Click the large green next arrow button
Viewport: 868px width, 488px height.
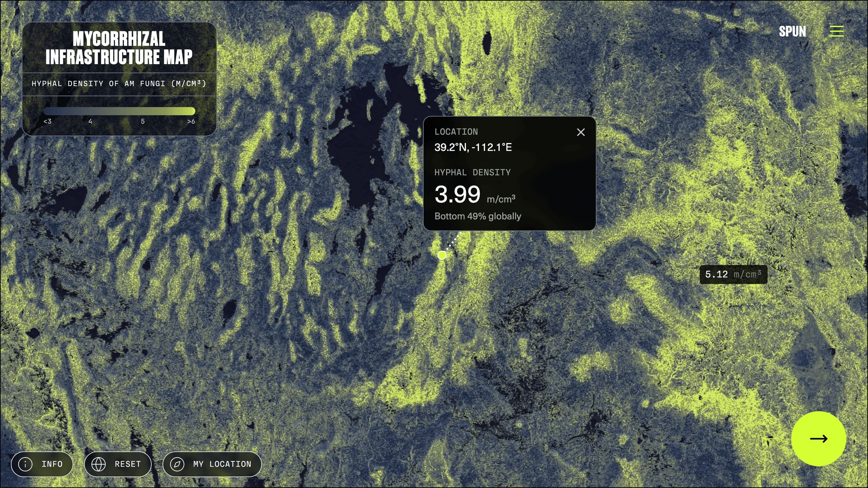click(818, 439)
